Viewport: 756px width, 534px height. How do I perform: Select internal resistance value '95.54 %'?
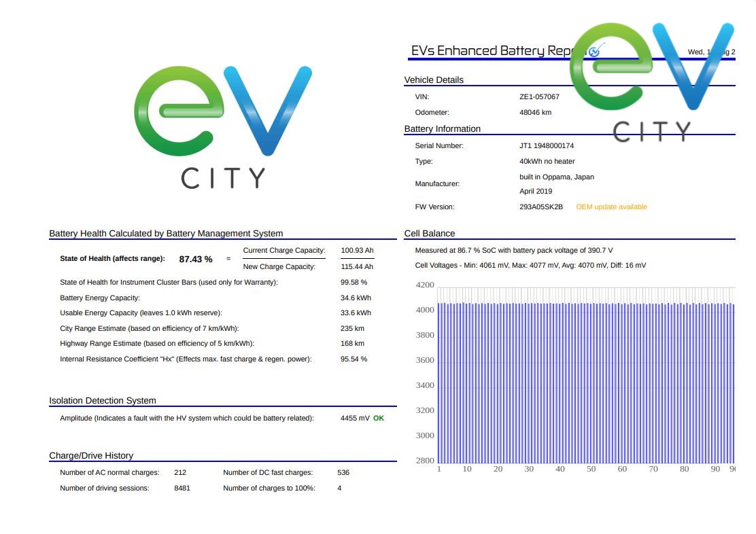point(354,359)
